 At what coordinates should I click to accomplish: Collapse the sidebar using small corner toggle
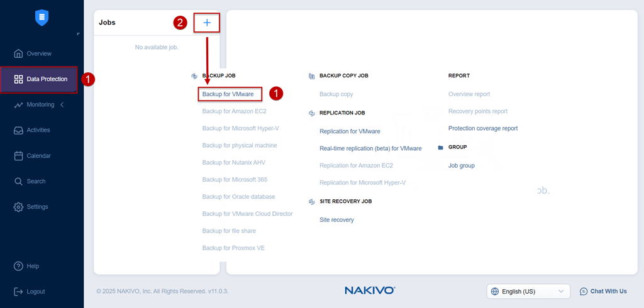pos(78,34)
